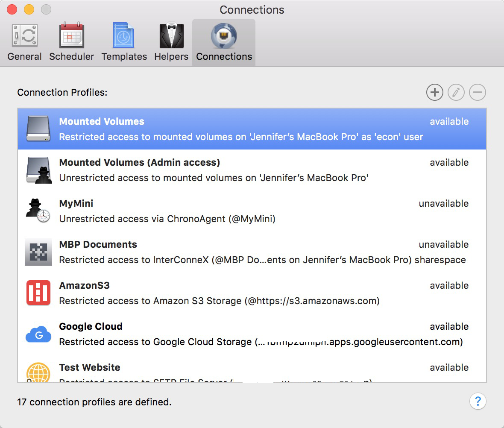Edit the selected connection profile
Screen dimensions: 504x428
pos(456,92)
